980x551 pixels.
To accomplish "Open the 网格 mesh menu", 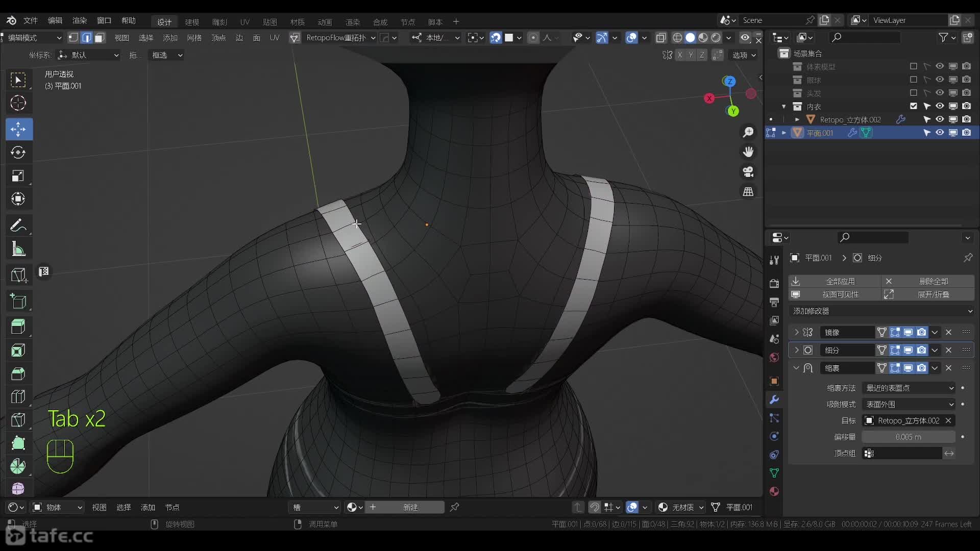I will click(x=194, y=38).
